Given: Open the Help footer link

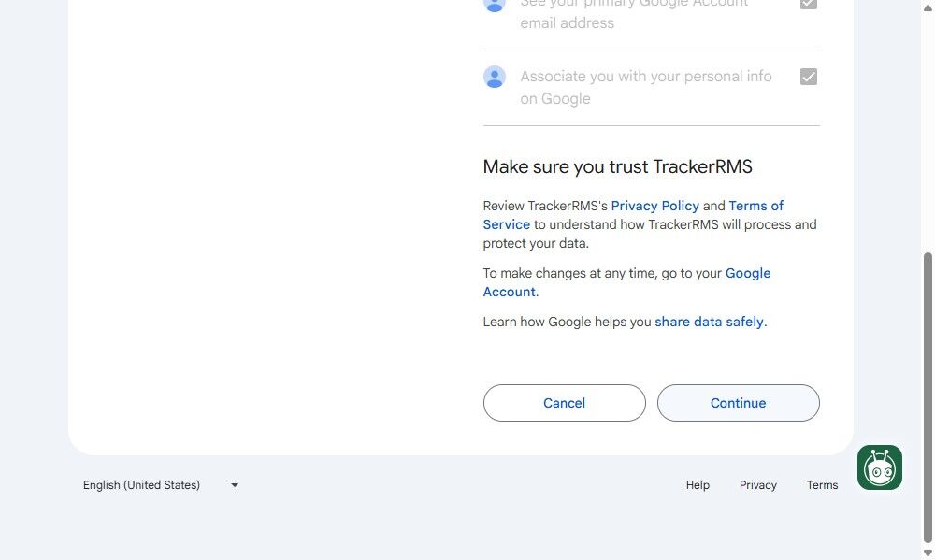Looking at the screenshot, I should pos(698,485).
